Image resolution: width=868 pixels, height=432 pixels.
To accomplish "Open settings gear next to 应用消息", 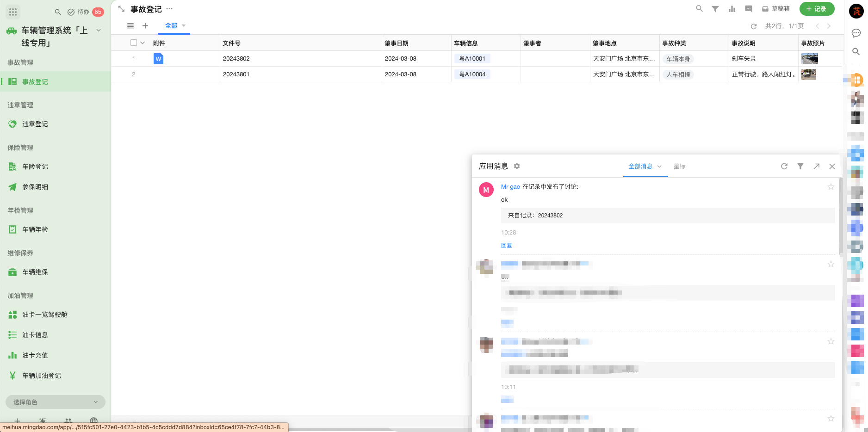I will (517, 166).
